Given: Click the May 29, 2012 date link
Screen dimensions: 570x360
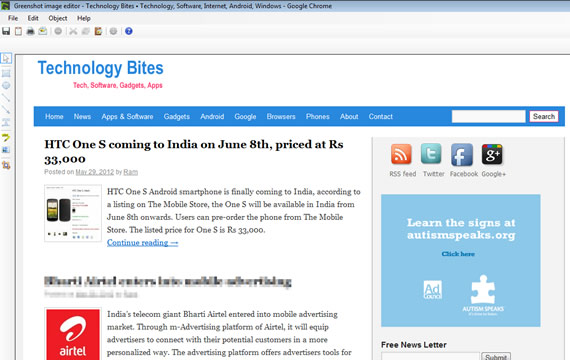Looking at the screenshot, I should click(95, 172).
